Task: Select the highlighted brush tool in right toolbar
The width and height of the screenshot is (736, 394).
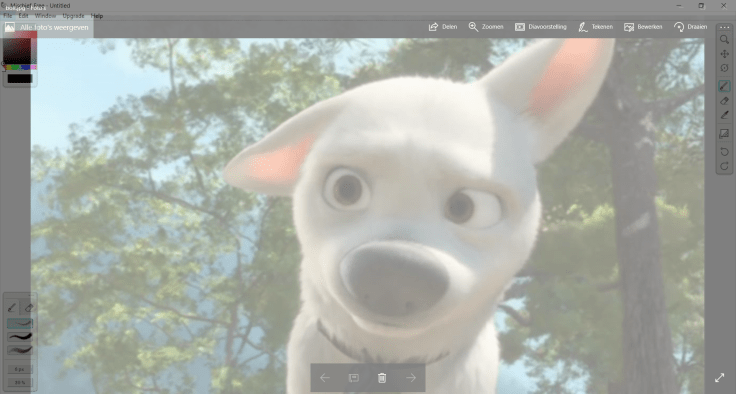Action: pyautogui.click(x=724, y=86)
